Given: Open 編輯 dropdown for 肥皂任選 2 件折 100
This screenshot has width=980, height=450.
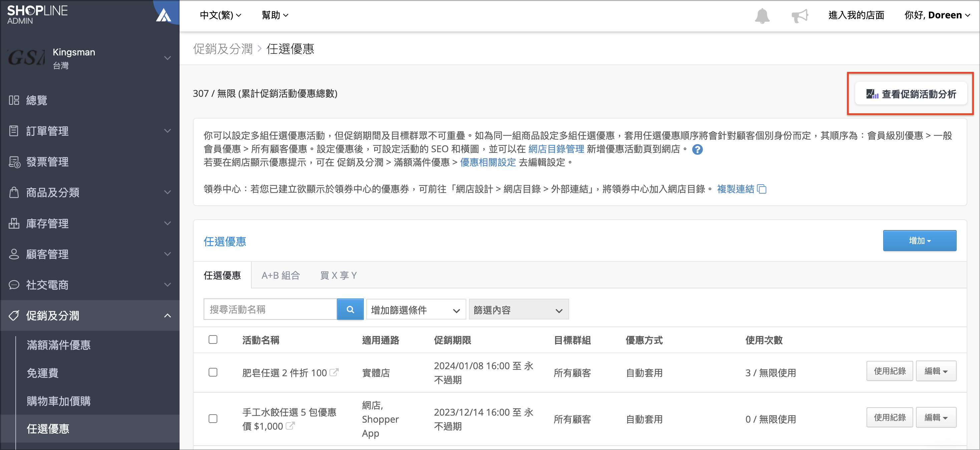Looking at the screenshot, I should tap(936, 371).
